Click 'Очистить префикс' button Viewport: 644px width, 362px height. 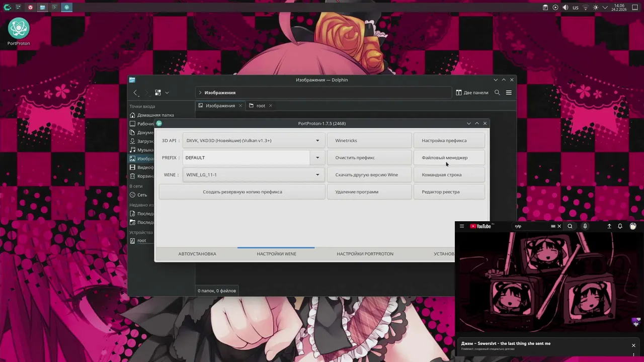(369, 158)
